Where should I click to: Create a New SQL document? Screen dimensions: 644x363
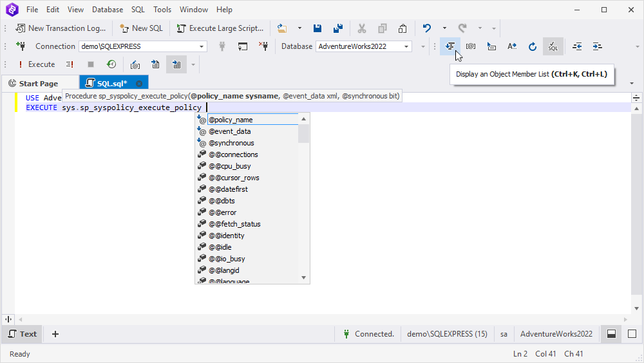[x=141, y=28]
